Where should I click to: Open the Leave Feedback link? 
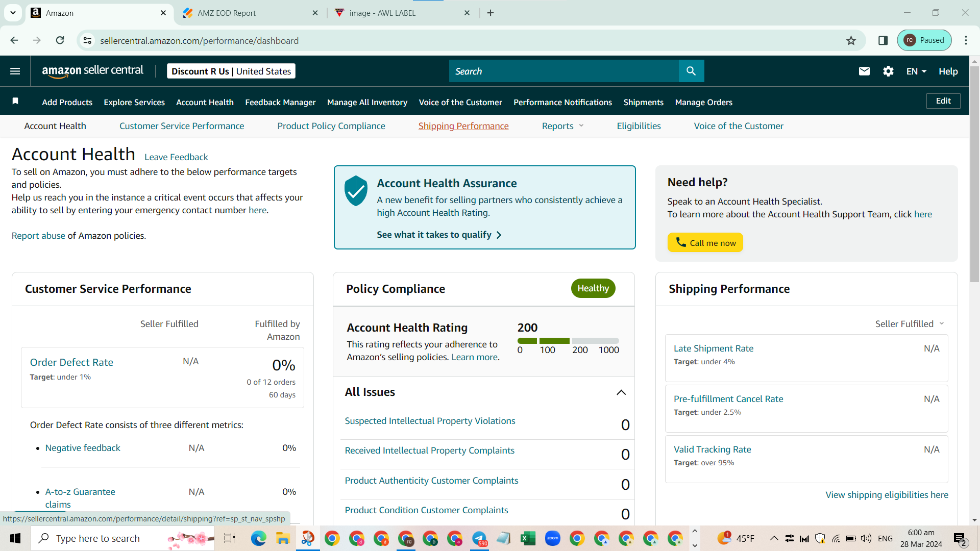click(x=176, y=157)
